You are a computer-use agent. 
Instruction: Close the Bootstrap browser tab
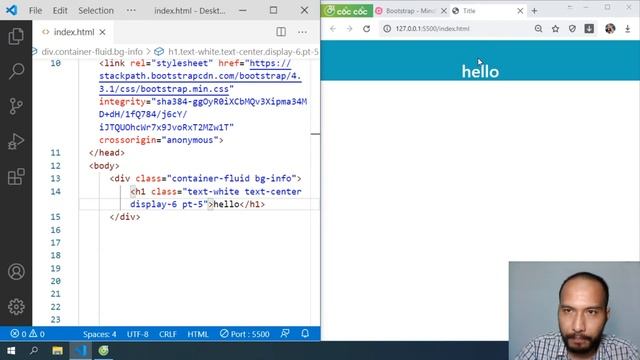[x=444, y=11]
